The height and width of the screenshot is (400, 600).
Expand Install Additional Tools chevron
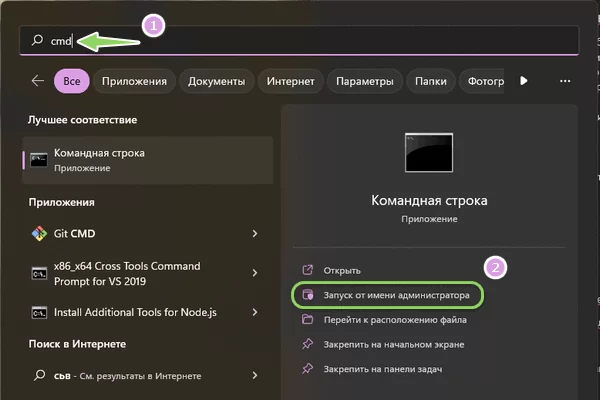[x=255, y=313]
